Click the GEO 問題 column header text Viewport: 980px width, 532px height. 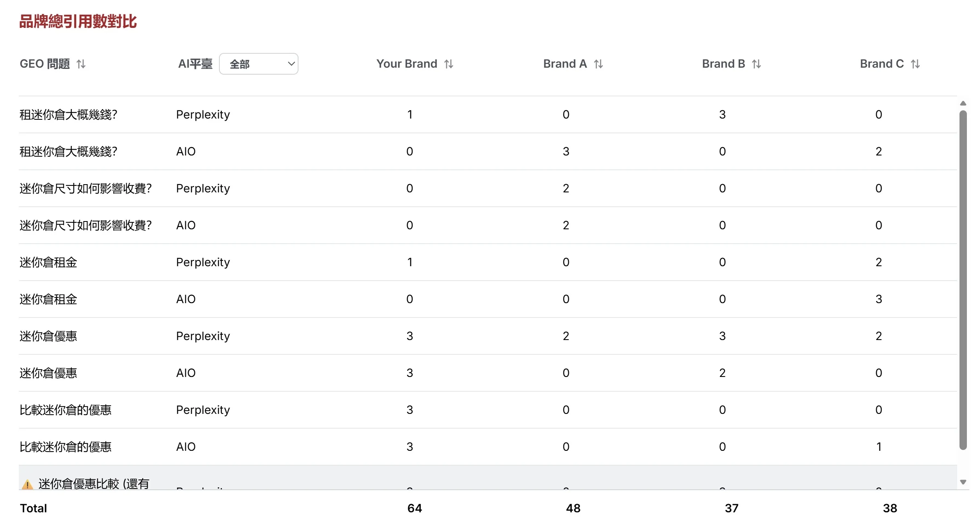[45, 64]
